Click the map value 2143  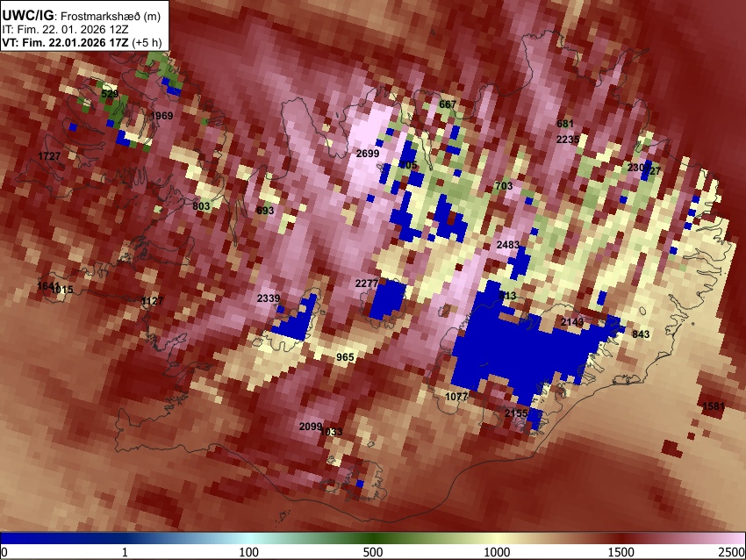[572, 322]
